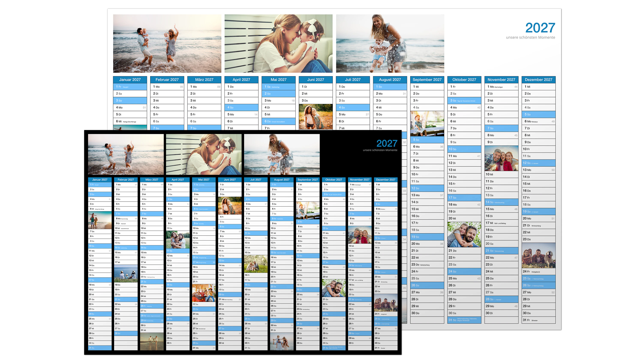
Task: Click the Januar 2027 header on white calendar
Action: pos(130,79)
